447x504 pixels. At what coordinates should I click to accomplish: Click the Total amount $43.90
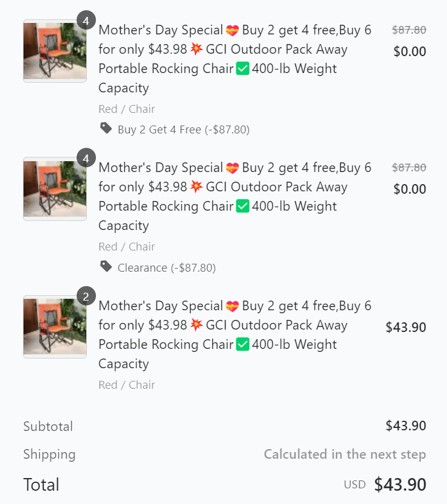pyautogui.click(x=400, y=485)
